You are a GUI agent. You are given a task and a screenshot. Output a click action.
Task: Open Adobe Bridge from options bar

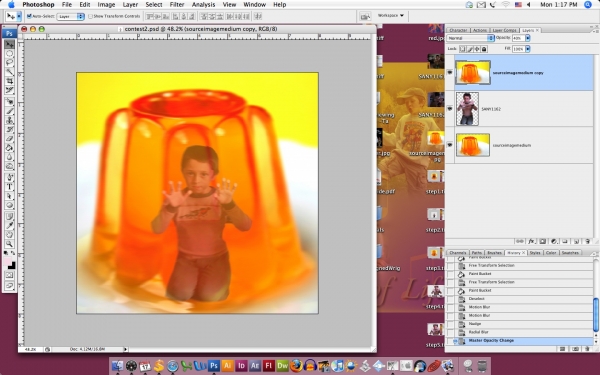(365, 16)
